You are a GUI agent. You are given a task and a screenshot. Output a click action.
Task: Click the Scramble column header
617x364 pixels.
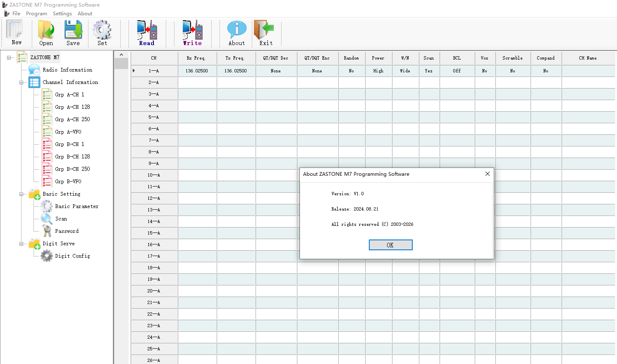pos(513,58)
